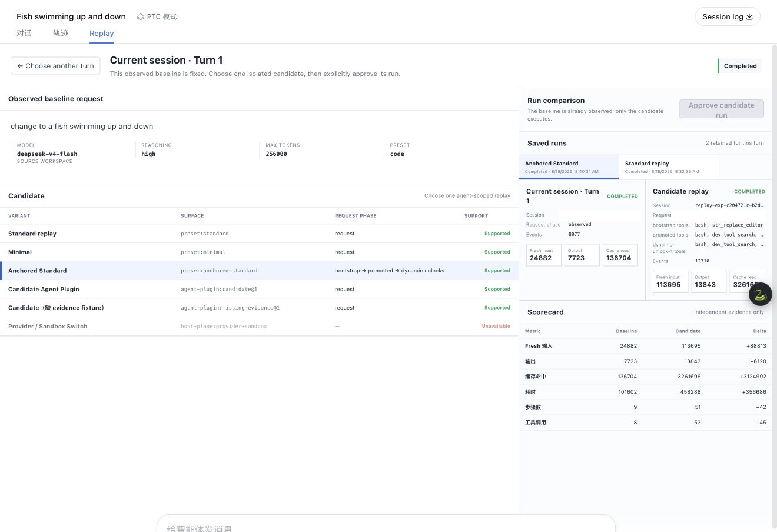
Task: Click the page title Fish swimming up and down
Action: click(71, 16)
